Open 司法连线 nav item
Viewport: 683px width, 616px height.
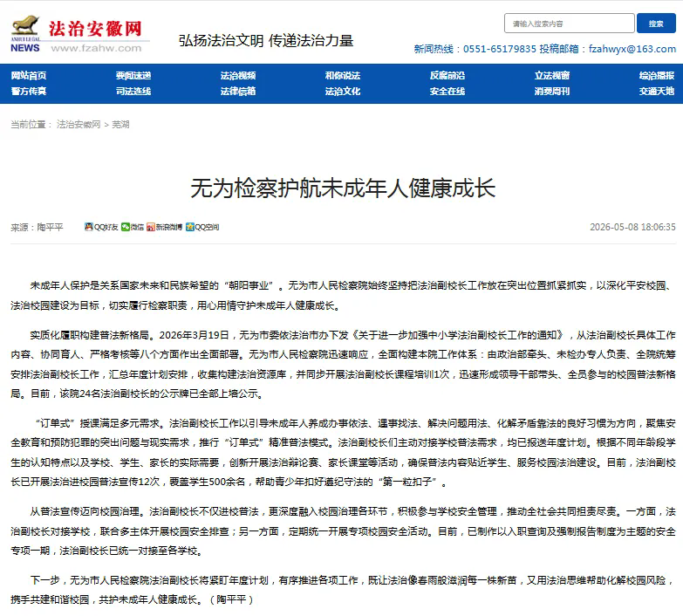point(133,92)
